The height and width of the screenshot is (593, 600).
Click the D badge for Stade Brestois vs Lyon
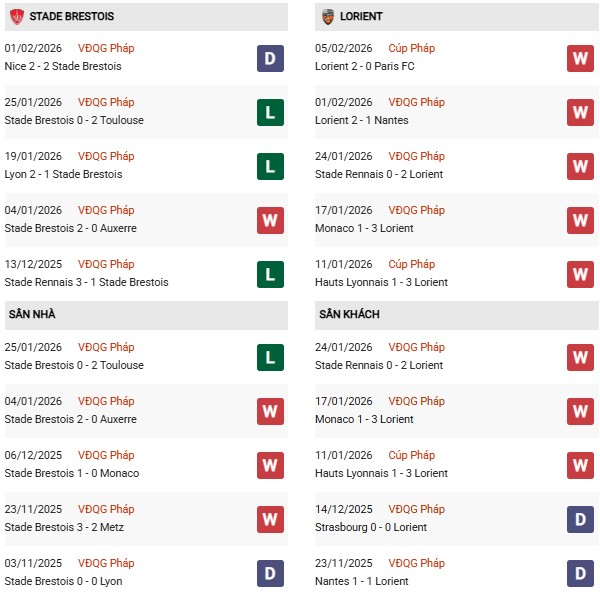click(270, 573)
